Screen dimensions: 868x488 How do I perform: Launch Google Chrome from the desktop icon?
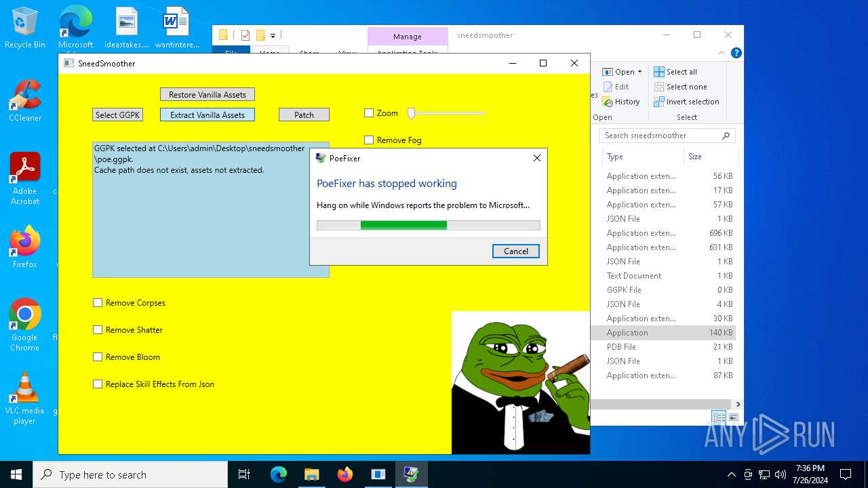tap(25, 325)
